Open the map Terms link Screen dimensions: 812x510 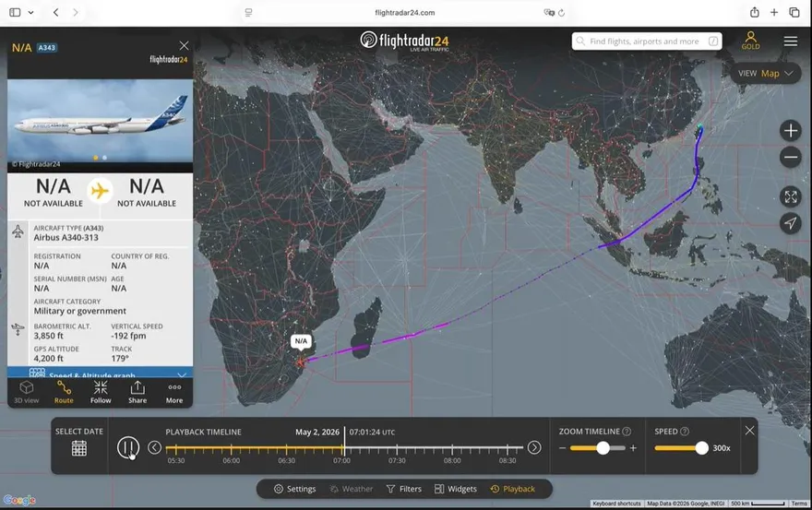pyautogui.click(x=799, y=504)
